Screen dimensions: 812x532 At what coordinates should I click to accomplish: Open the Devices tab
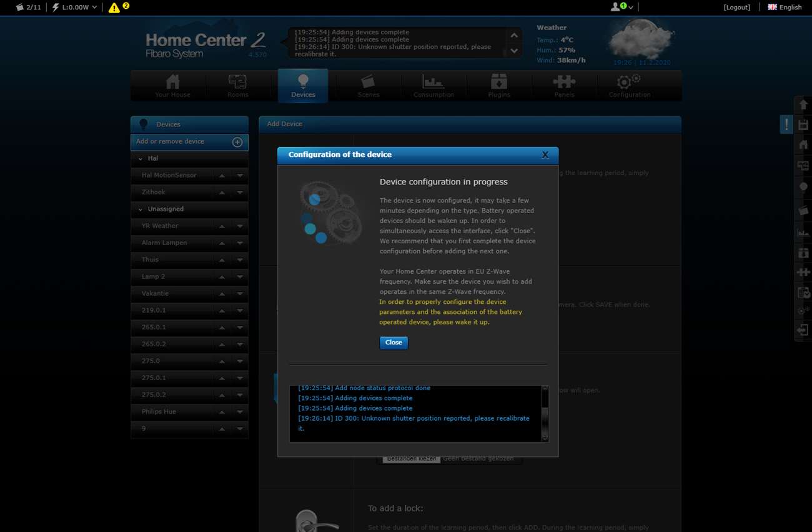[303, 86]
